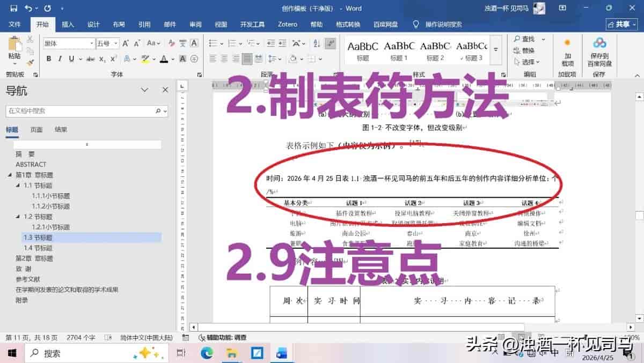Screen dimensions: 644x363
Task: Open the Zotero tab
Action: click(288, 24)
